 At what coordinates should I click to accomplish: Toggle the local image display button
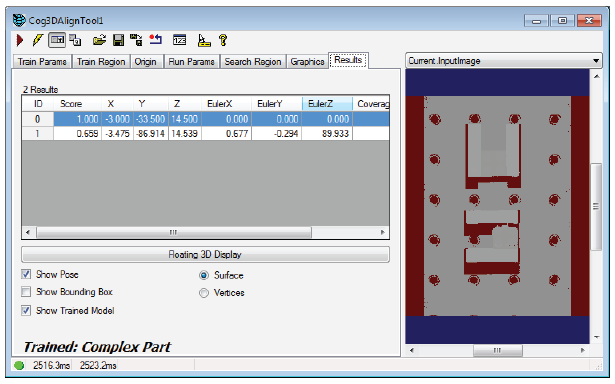57,40
